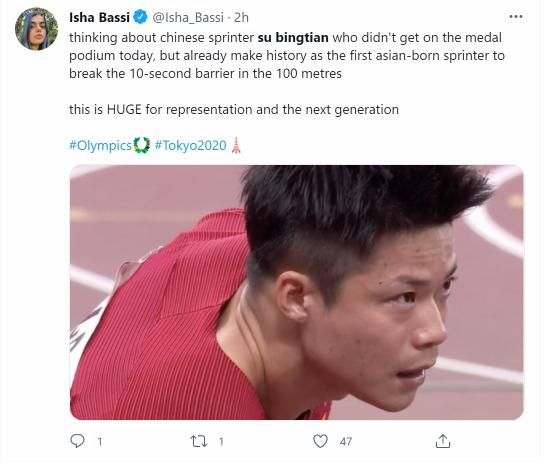Open the #Tokyo2020 hashtag
549x464 pixels.
tap(190, 145)
